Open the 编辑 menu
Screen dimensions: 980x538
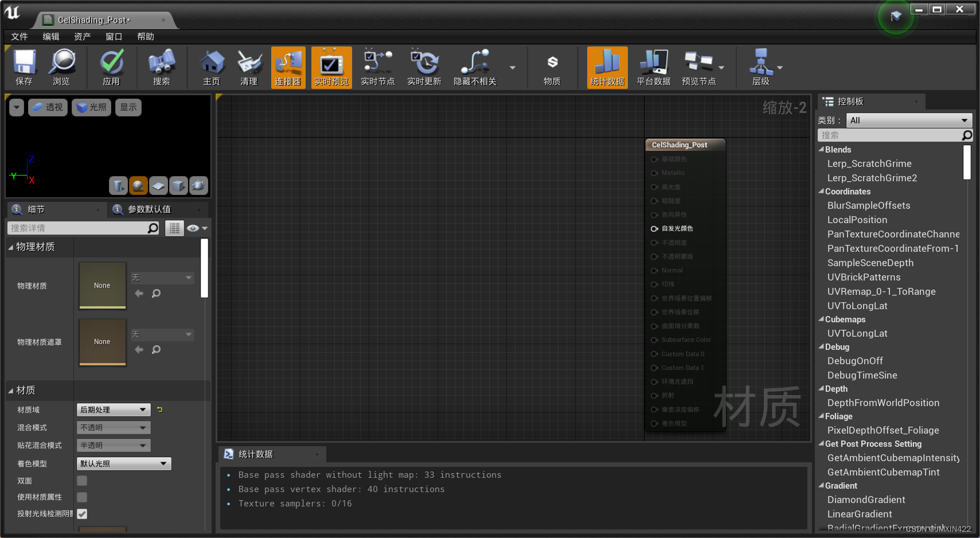(51, 37)
